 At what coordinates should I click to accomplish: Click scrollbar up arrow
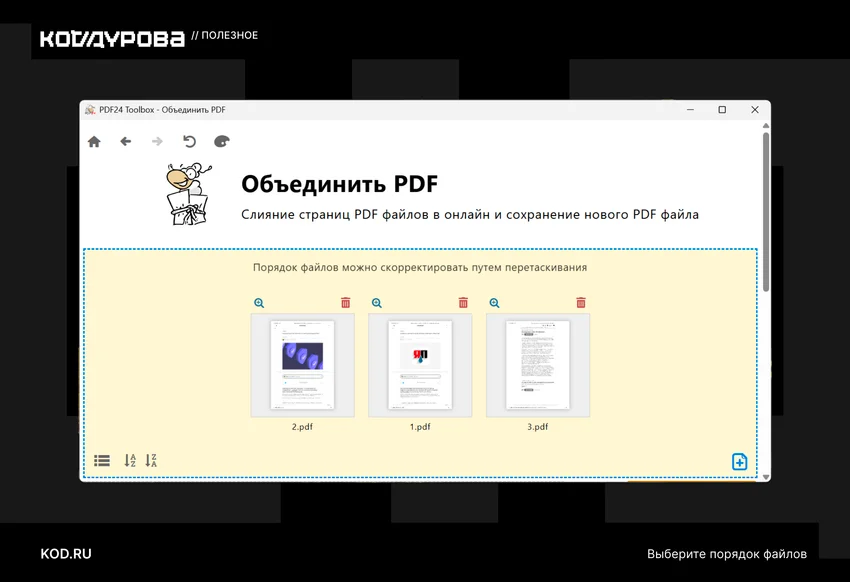point(766,126)
